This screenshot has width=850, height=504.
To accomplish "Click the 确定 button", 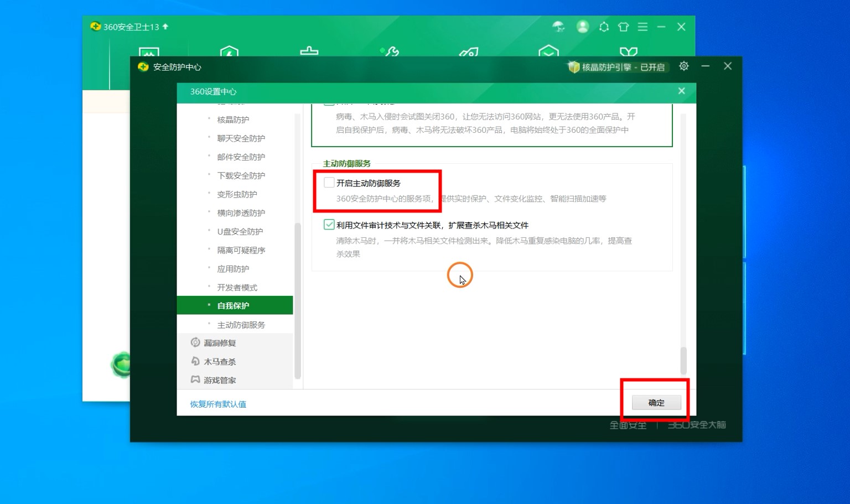I will pyautogui.click(x=656, y=403).
